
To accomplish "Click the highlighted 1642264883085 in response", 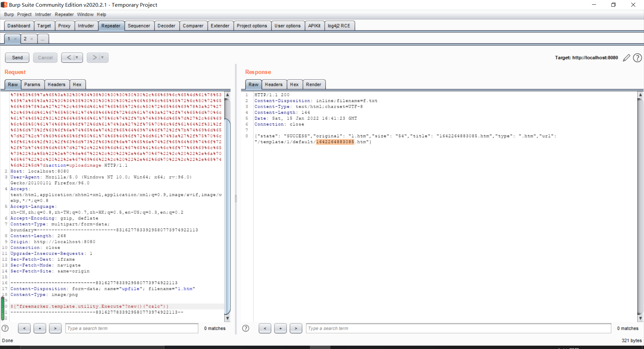I will click(335, 142).
